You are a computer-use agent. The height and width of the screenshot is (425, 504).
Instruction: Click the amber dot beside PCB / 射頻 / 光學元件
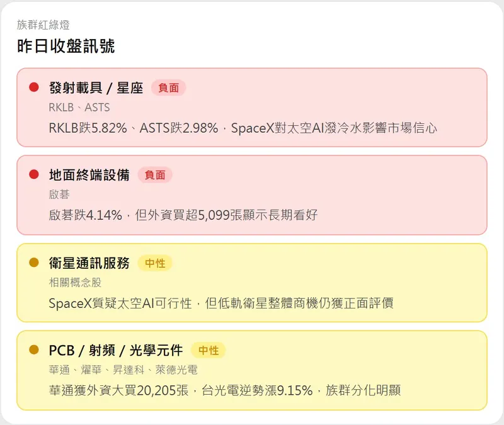pyautogui.click(x=34, y=349)
